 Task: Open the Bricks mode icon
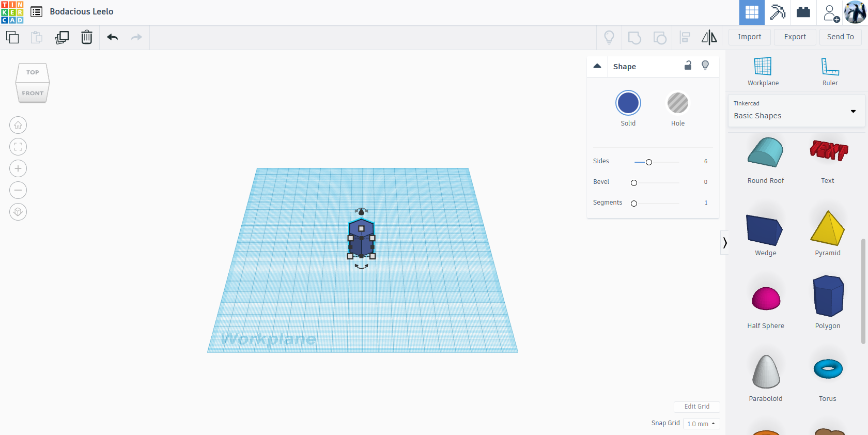(x=803, y=12)
